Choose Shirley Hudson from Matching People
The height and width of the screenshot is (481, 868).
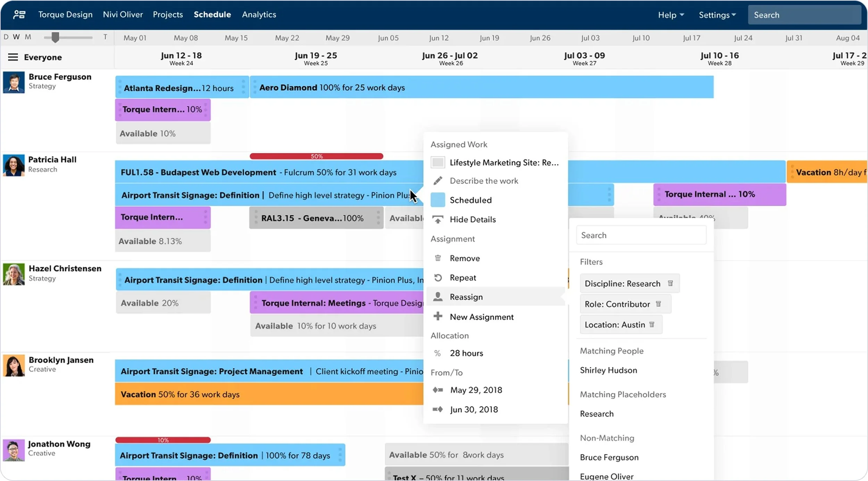(x=608, y=370)
